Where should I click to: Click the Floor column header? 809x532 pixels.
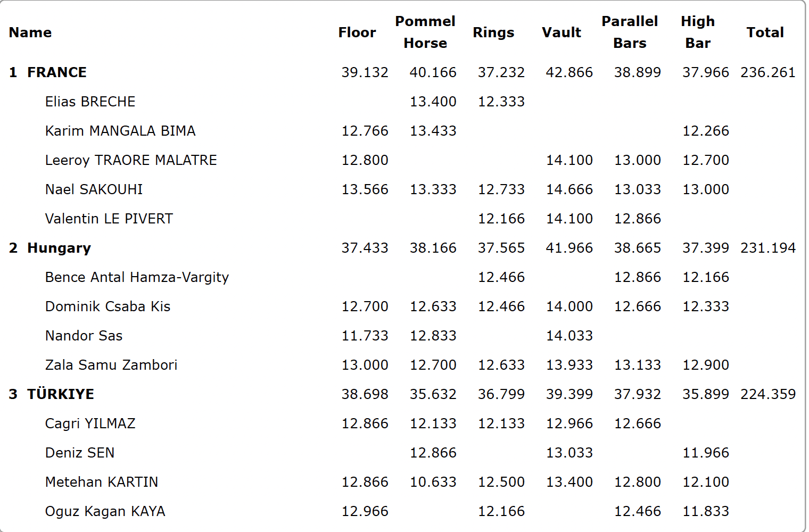(357, 32)
